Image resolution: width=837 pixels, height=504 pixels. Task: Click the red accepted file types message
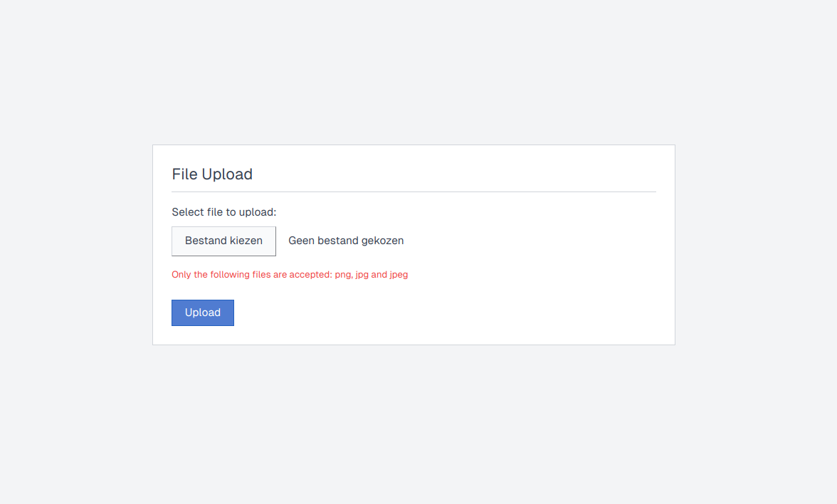290,275
